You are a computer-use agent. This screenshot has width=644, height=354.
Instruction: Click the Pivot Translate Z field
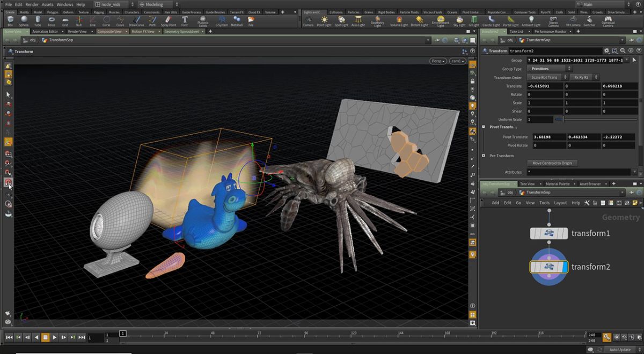[x=619, y=137]
